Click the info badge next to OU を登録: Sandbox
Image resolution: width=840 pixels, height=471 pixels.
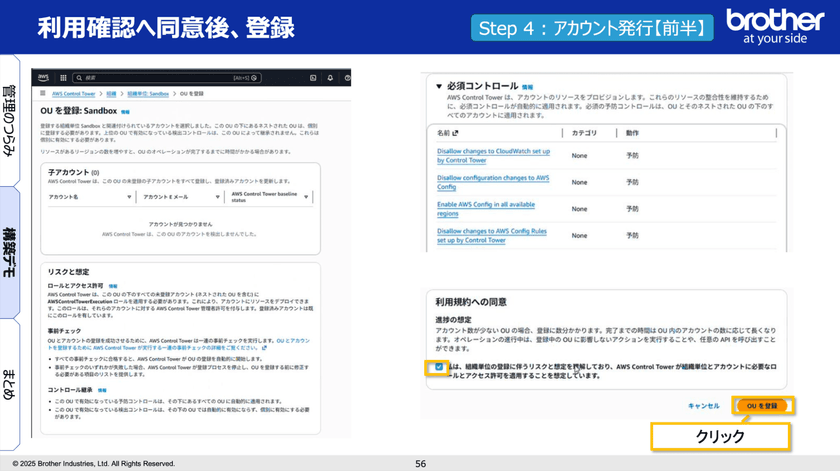click(x=126, y=111)
